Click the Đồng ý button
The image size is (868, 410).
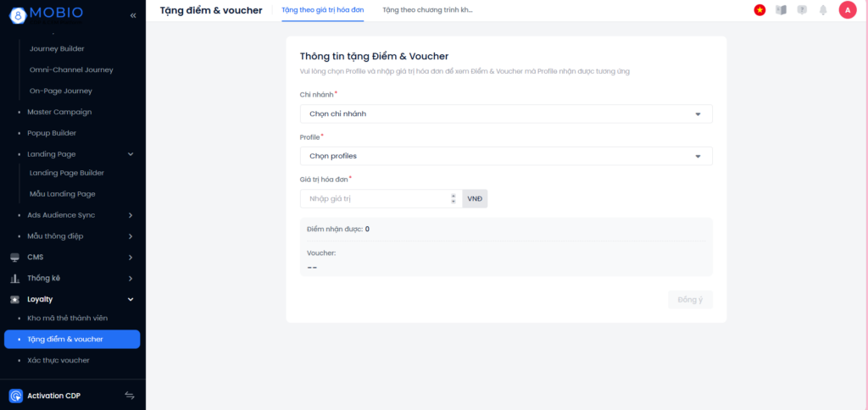pyautogui.click(x=690, y=299)
